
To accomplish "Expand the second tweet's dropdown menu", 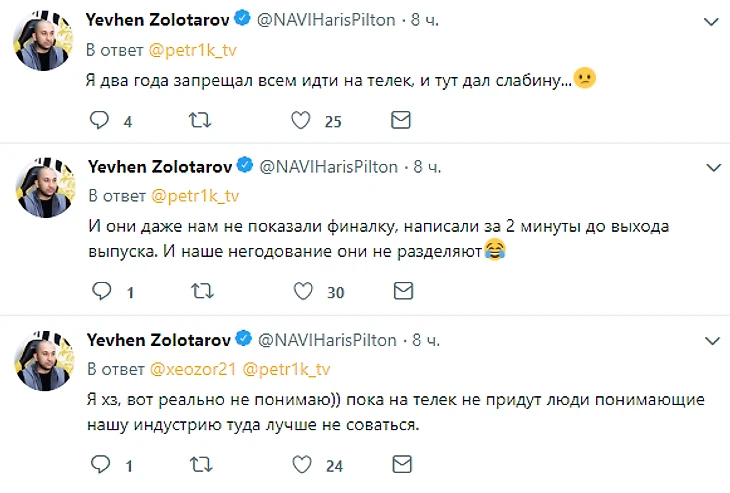I will point(713,166).
